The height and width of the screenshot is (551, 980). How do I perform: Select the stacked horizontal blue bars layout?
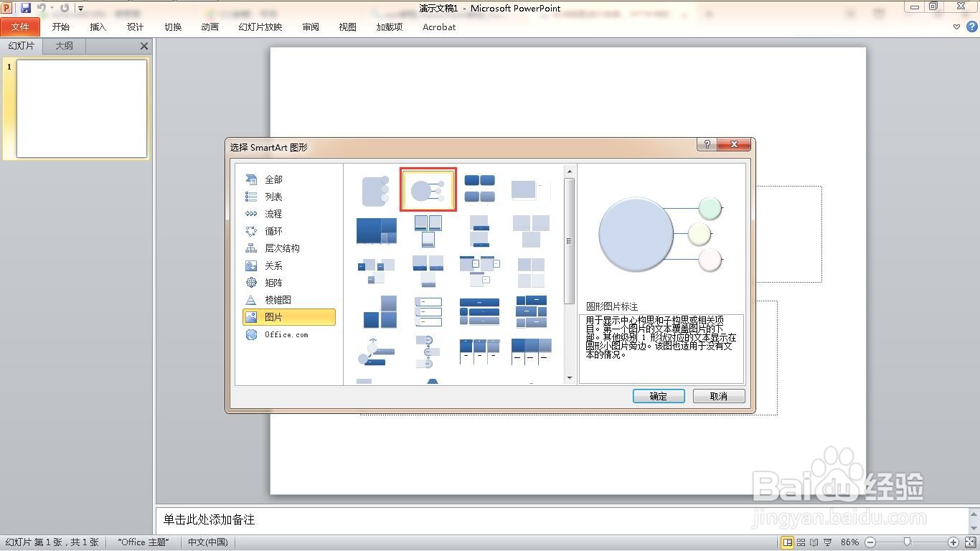(480, 312)
